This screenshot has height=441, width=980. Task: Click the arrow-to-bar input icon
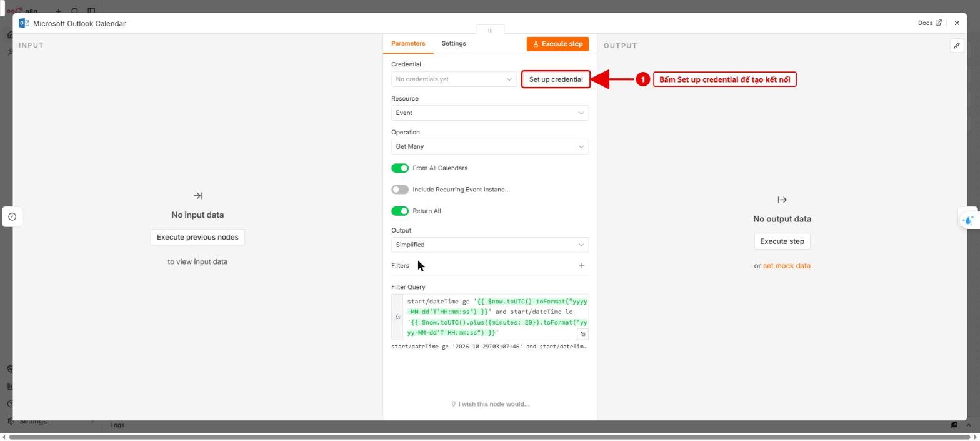tap(197, 196)
